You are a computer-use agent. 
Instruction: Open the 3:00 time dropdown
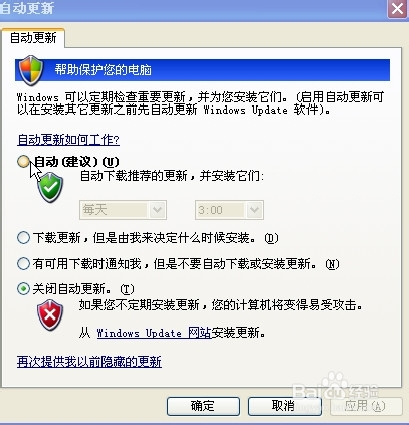point(229,210)
